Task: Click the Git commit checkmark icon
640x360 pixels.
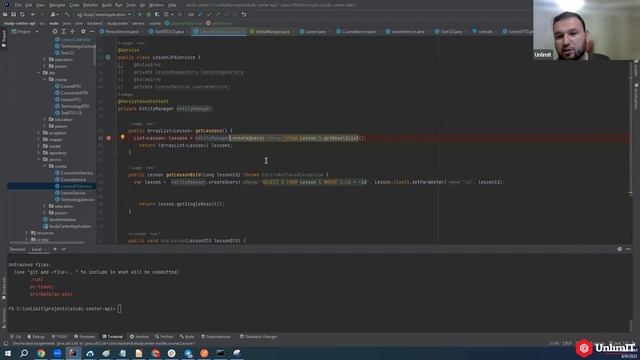Action: (209, 14)
